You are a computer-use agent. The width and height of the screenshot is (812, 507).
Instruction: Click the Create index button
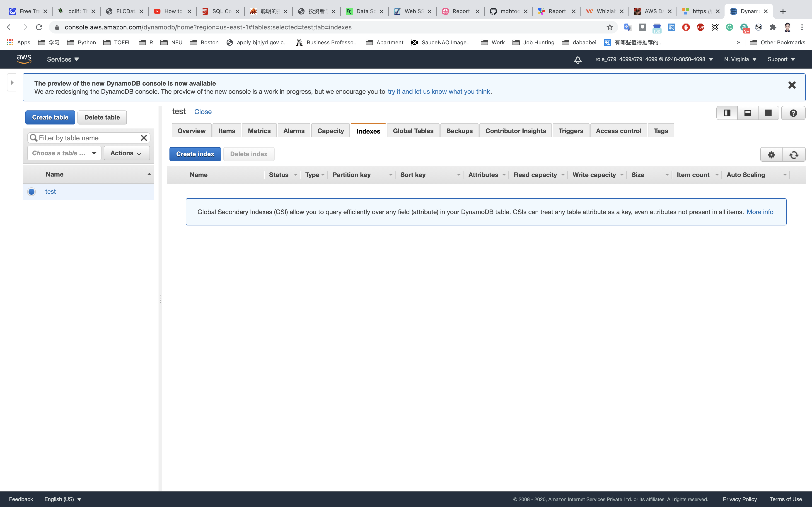tap(195, 154)
